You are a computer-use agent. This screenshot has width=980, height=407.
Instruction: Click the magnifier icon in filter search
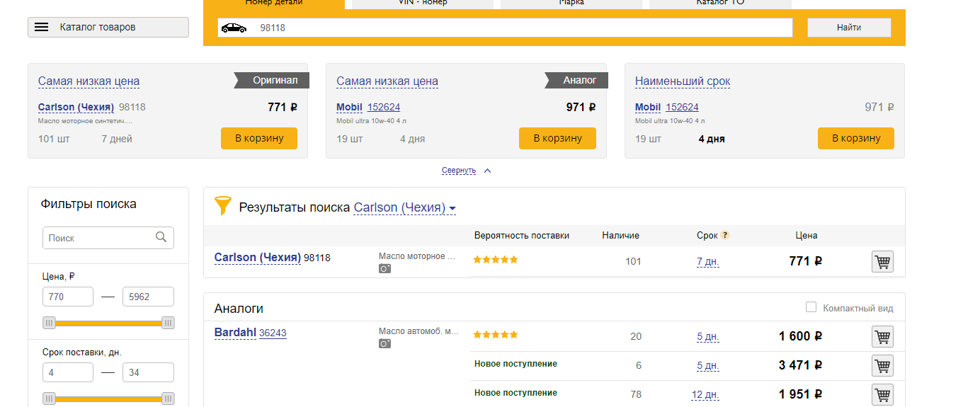pyautogui.click(x=161, y=238)
